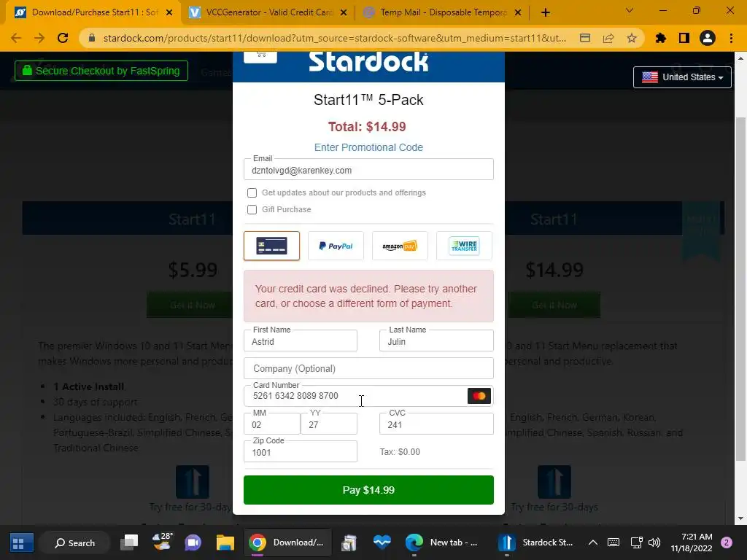Open the Chrome profile avatar

pyautogui.click(x=708, y=38)
